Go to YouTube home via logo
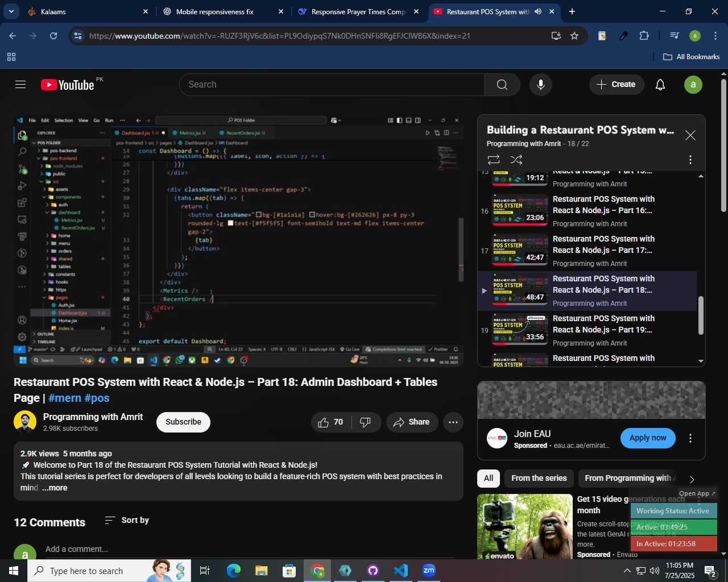728x582 pixels. click(x=68, y=85)
